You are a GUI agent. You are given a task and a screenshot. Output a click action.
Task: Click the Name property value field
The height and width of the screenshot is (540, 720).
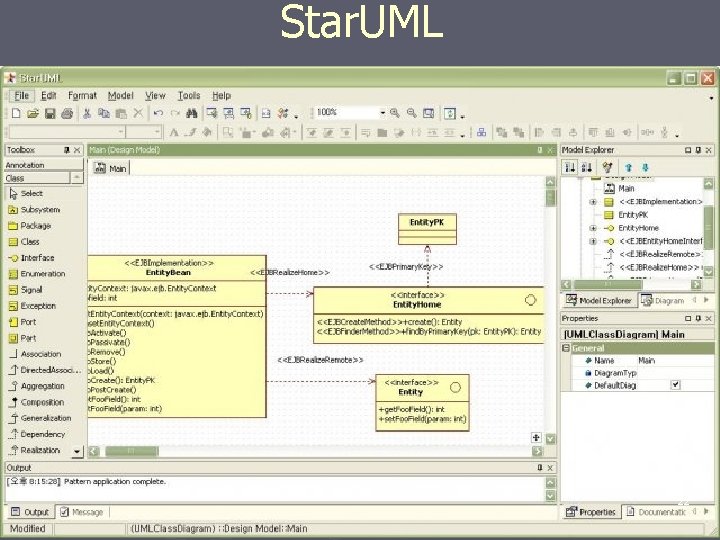[675, 360]
